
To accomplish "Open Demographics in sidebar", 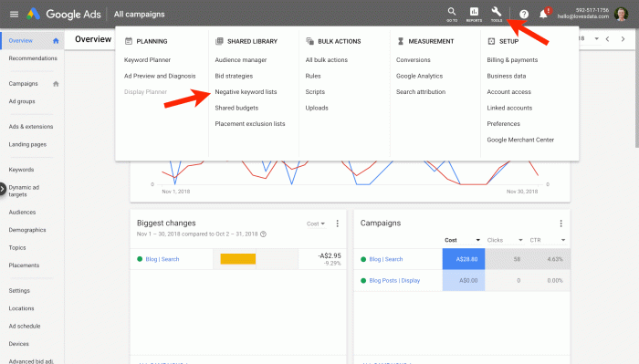I will coord(27,230).
